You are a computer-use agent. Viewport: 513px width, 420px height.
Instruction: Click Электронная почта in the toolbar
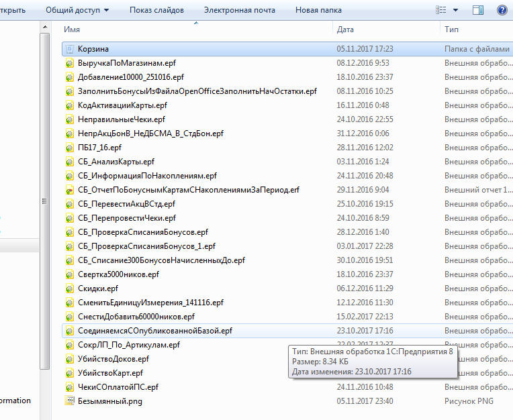240,10
